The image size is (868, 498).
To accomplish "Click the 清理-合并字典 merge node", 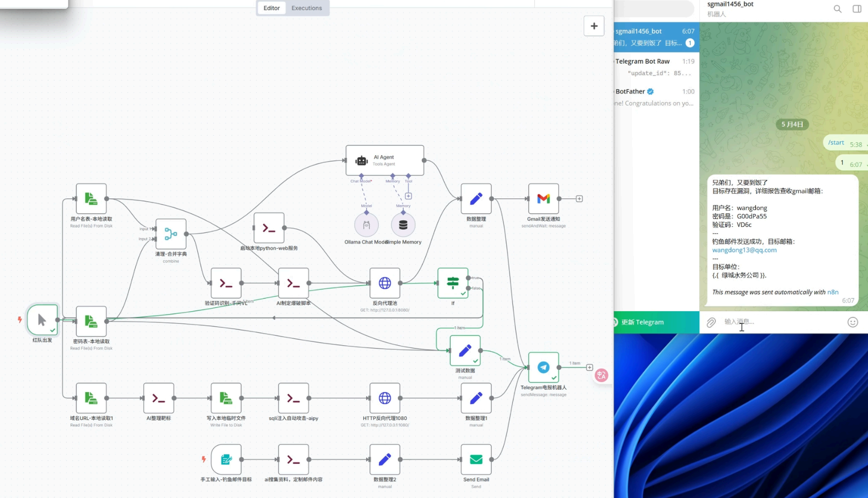I will (171, 234).
